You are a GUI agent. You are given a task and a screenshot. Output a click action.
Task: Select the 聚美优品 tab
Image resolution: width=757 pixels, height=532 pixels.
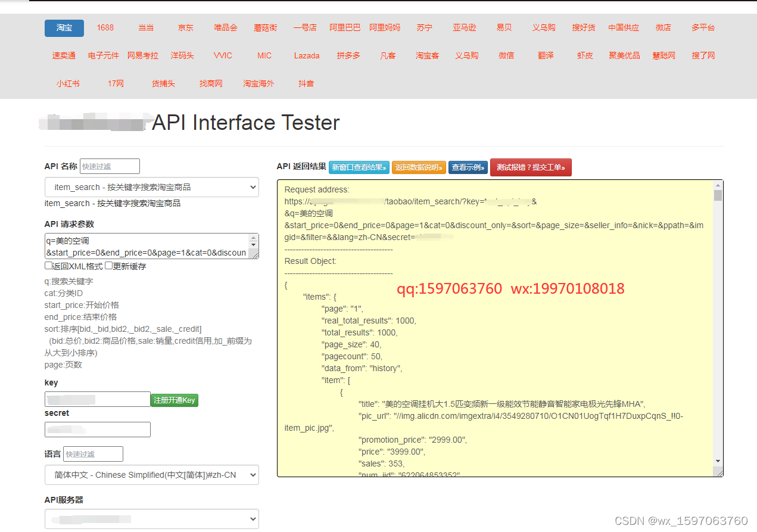tap(624, 56)
